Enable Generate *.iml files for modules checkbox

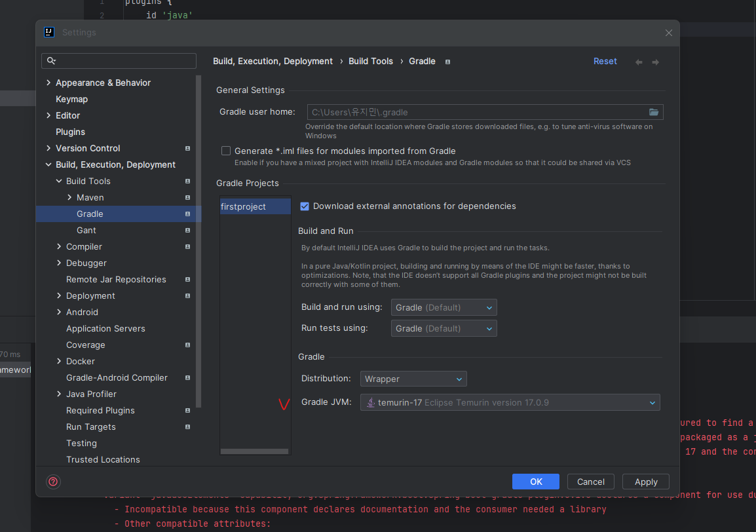pyautogui.click(x=225, y=151)
